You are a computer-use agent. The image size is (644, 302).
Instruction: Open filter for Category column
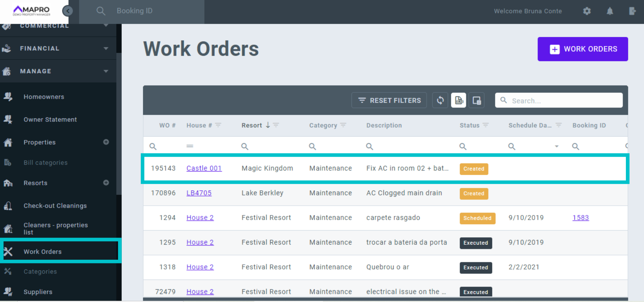[343, 125]
